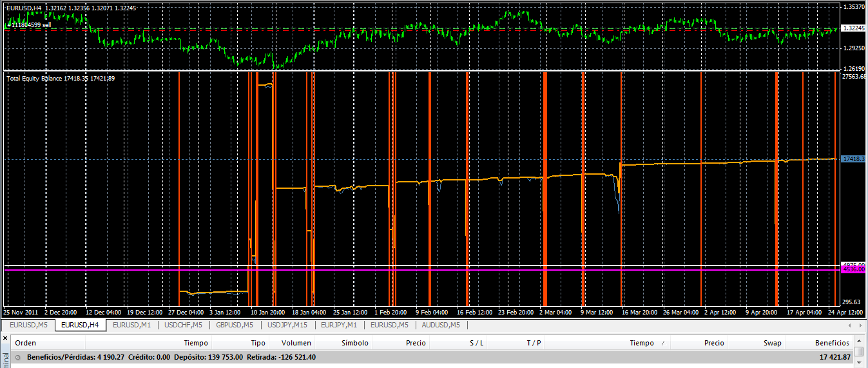Select the USDJPY,M15 chart tab

tap(287, 325)
